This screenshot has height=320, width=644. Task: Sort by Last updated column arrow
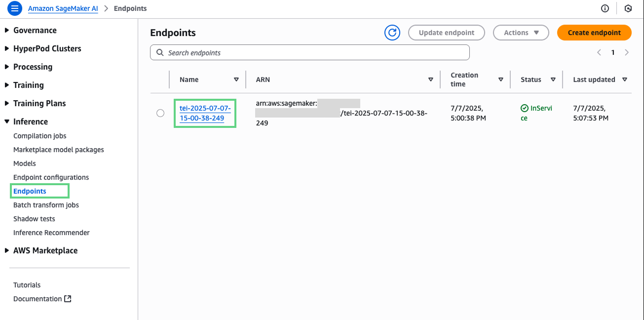point(625,80)
